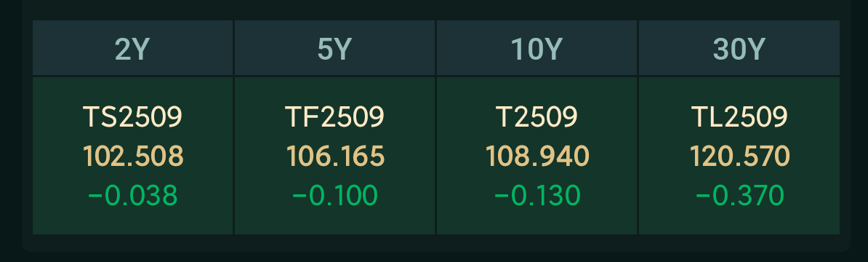Select the 10Y futures quote cell
The image size is (868, 262).
tap(537, 156)
